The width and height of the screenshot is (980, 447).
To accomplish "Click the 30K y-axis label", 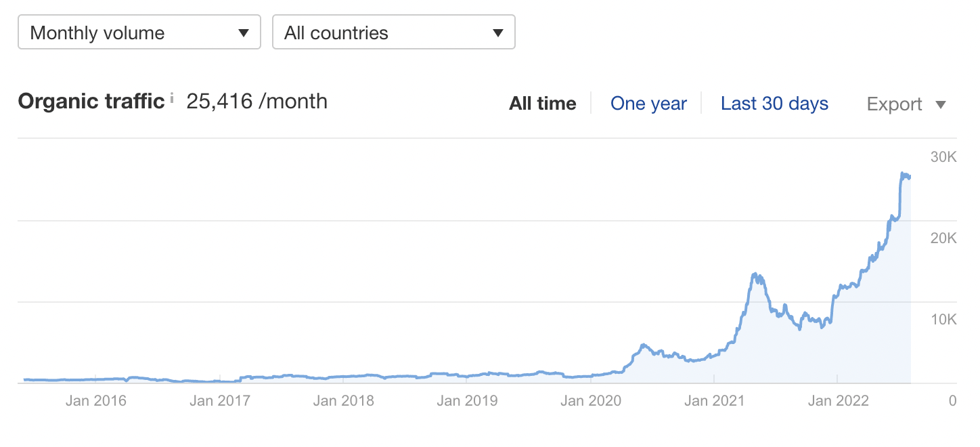I will 943,157.
